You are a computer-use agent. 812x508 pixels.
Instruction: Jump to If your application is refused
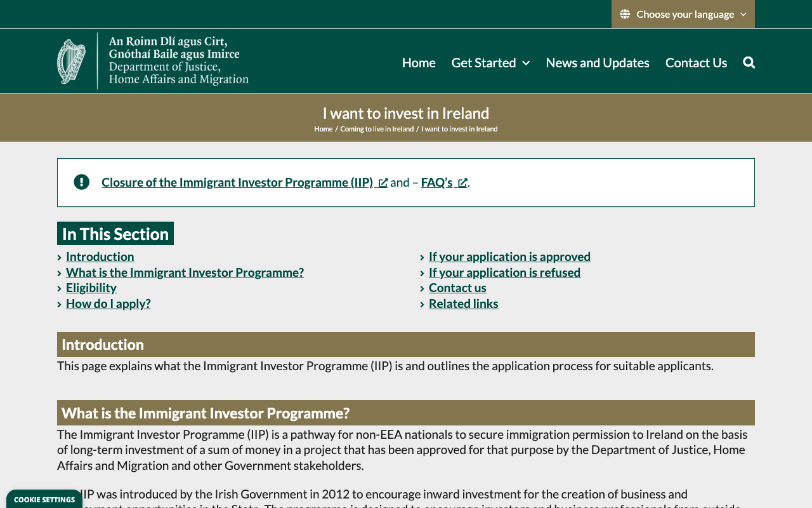click(x=504, y=272)
